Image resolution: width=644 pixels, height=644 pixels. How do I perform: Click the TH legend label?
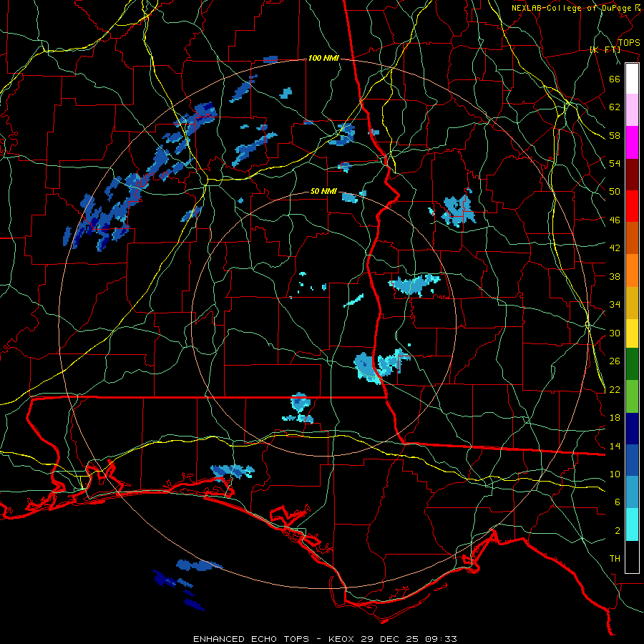615,559
